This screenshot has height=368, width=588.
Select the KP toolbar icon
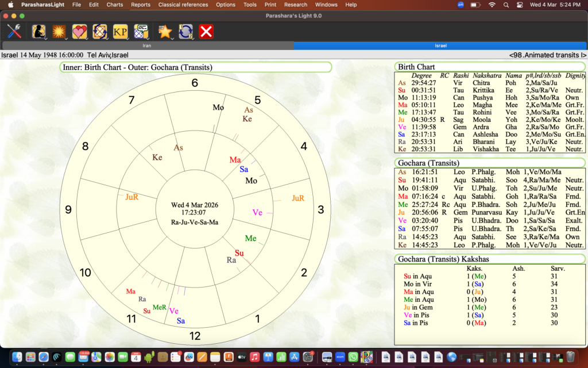coord(119,31)
